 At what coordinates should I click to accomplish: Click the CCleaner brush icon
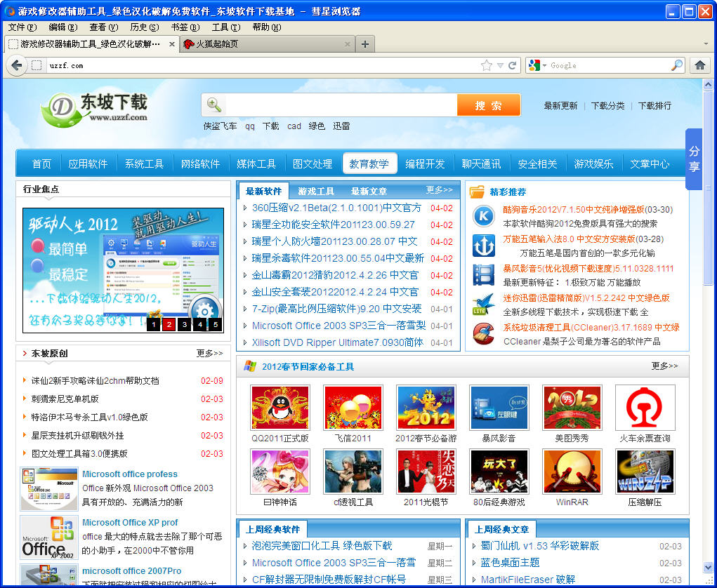(x=484, y=333)
